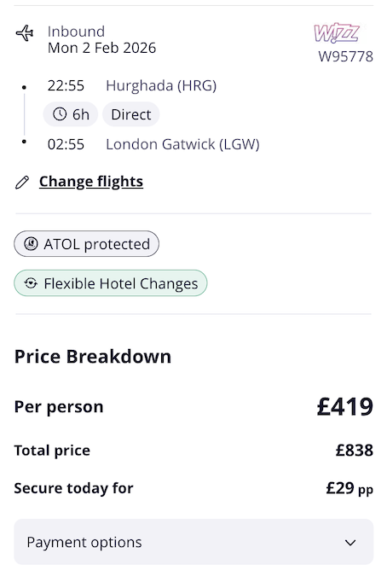Screen dimensions: 387x588
Task: Open the Change flights link
Action: [x=91, y=182]
